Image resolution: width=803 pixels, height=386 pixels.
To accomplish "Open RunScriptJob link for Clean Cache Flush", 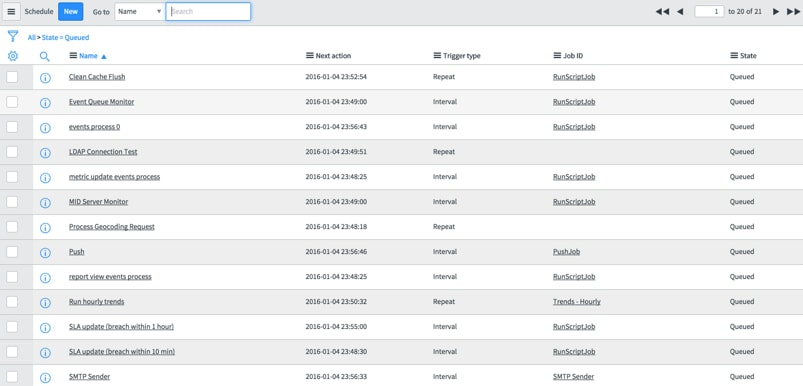I will click(574, 77).
